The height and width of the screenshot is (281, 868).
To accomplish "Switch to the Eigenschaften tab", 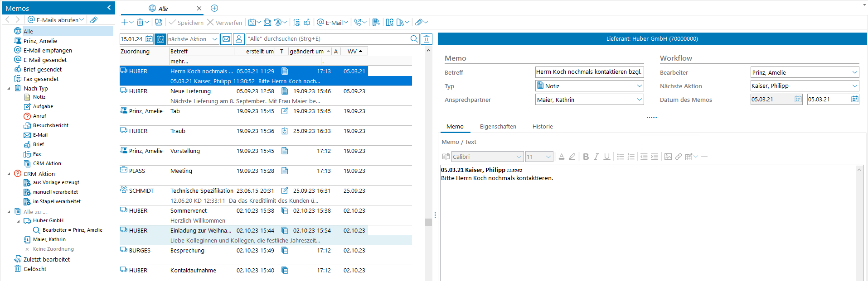I will pos(498,127).
